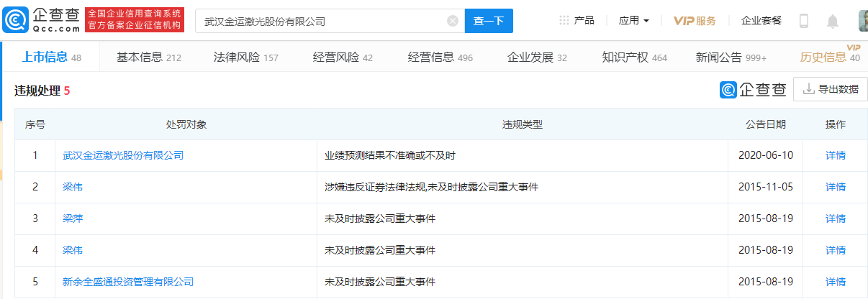Click the Qcc.com logo in the header
868x299 pixels.
(42, 20)
